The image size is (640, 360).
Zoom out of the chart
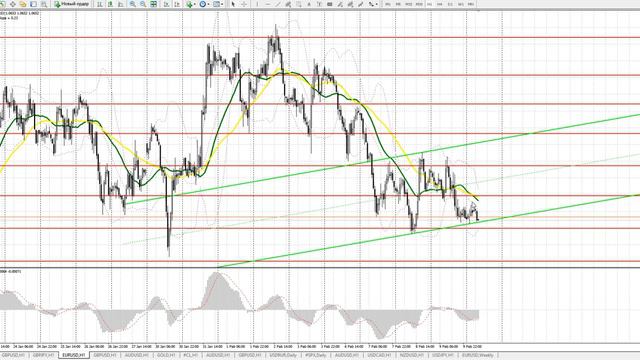pos(143,4)
